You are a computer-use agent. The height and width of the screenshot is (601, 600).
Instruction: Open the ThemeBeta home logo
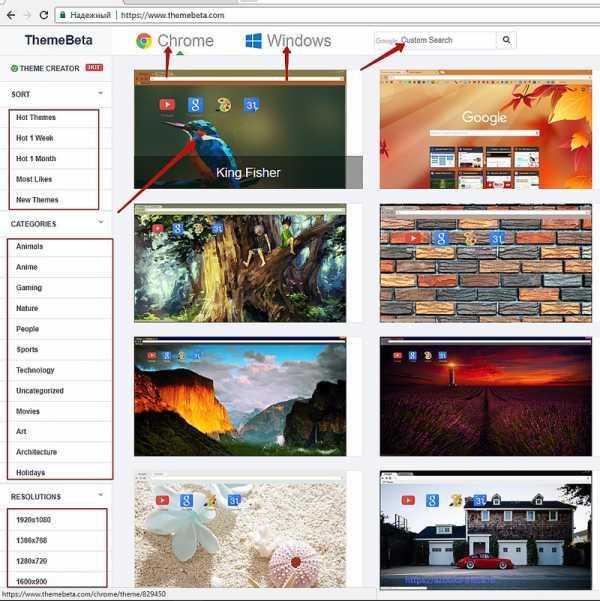[x=59, y=40]
